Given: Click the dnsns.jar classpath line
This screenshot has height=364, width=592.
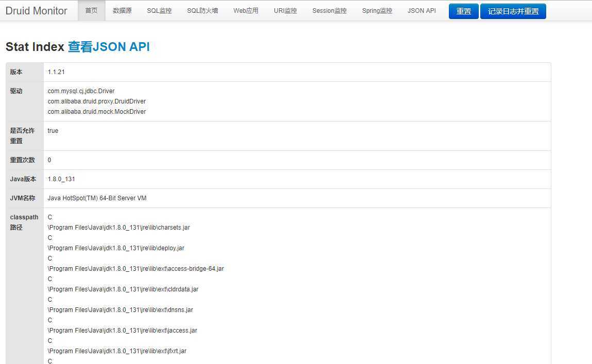Looking at the screenshot, I should tap(120, 309).
